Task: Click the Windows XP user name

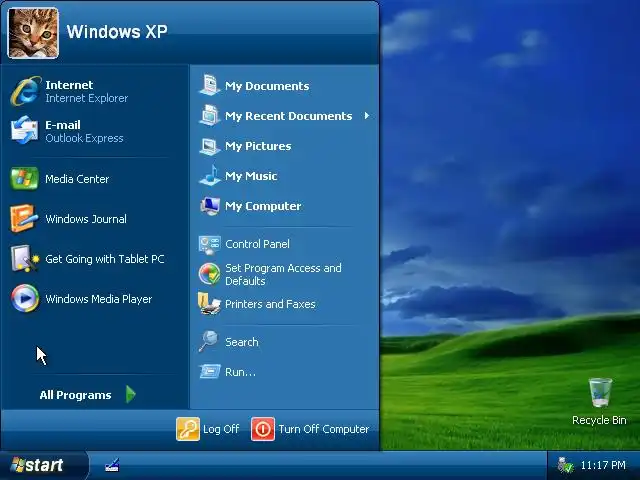Action: click(x=117, y=32)
